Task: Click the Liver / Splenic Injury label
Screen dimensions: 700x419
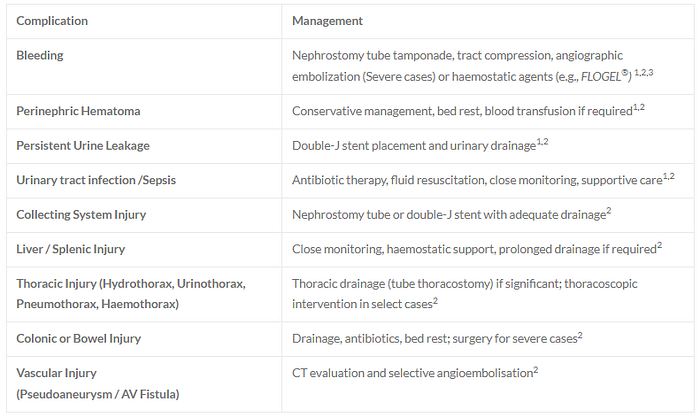Action: click(x=71, y=249)
